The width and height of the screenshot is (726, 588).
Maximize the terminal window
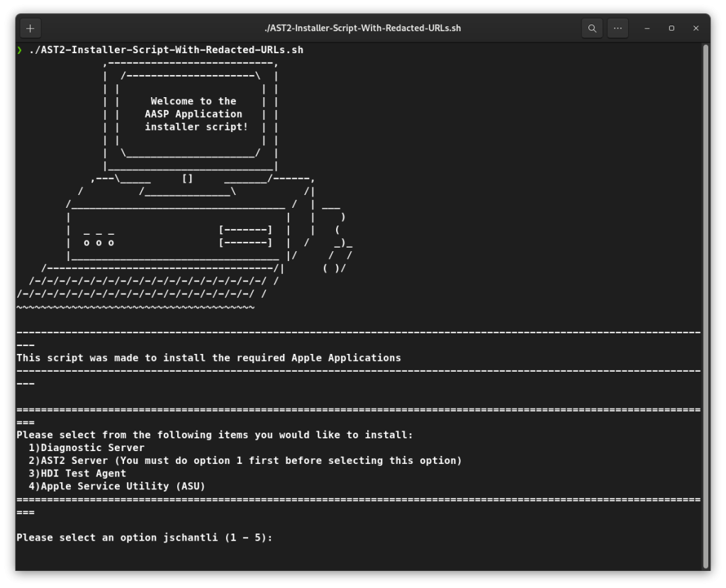[x=671, y=28]
